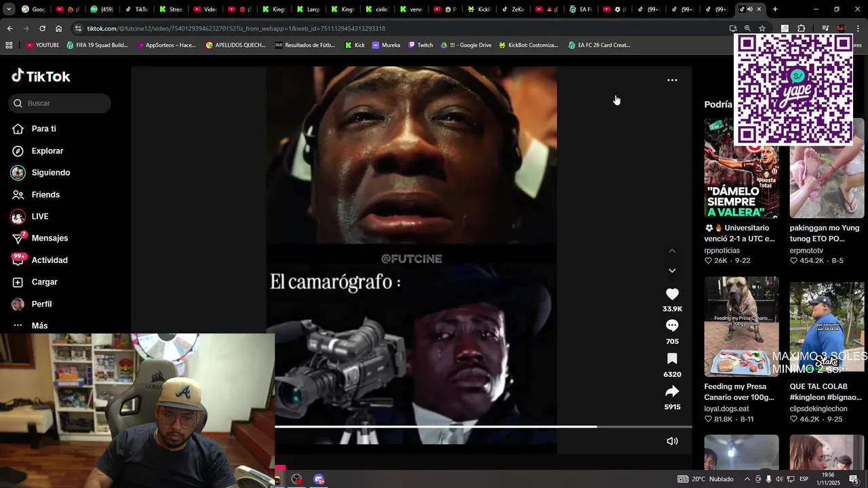This screenshot has height=488, width=868.
Task: Open the Mureka bookmark
Action: point(386,45)
